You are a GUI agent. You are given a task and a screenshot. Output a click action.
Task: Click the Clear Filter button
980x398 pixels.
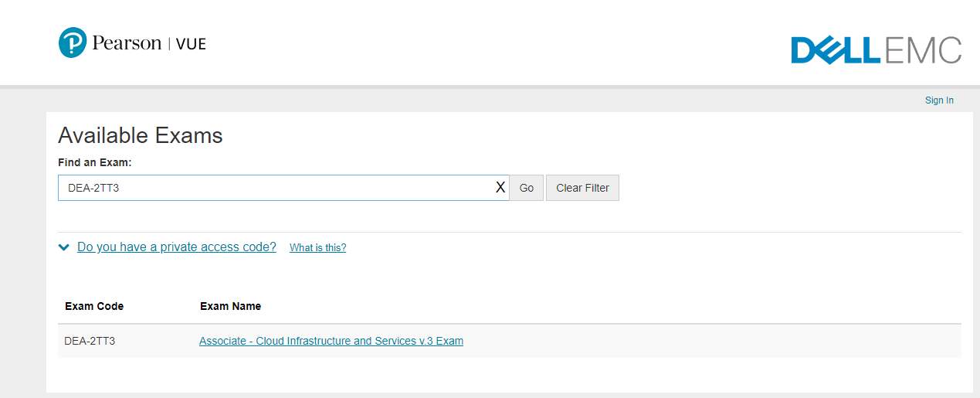tap(582, 188)
